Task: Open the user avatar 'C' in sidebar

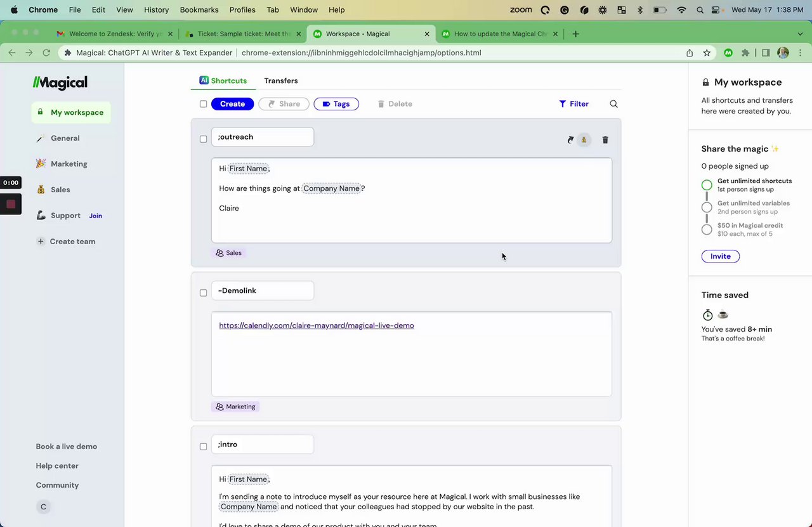Action: click(43, 507)
